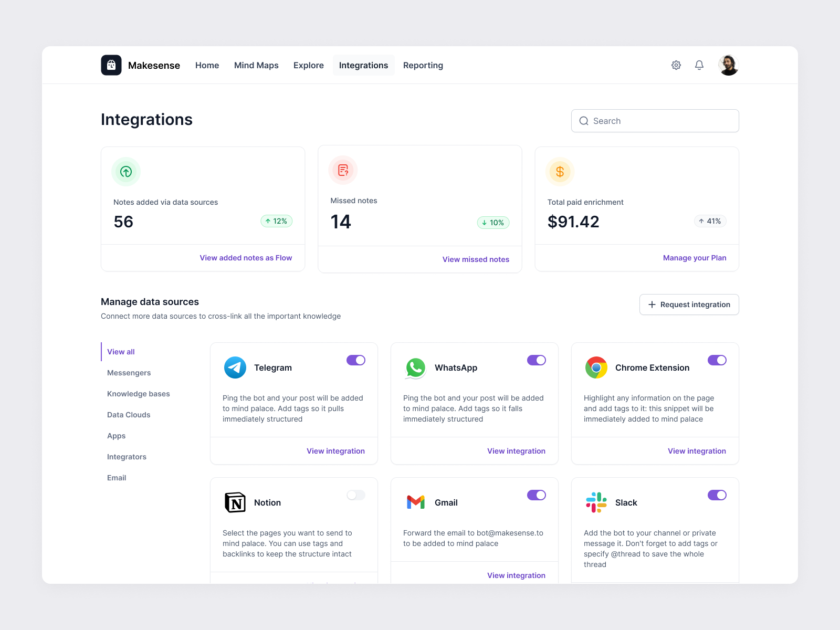This screenshot has width=840, height=630.
Task: Click the Slack integration icon
Action: pos(596,502)
